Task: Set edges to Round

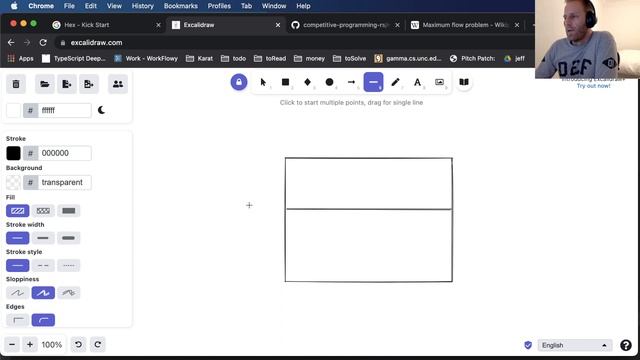Action: 43,320
